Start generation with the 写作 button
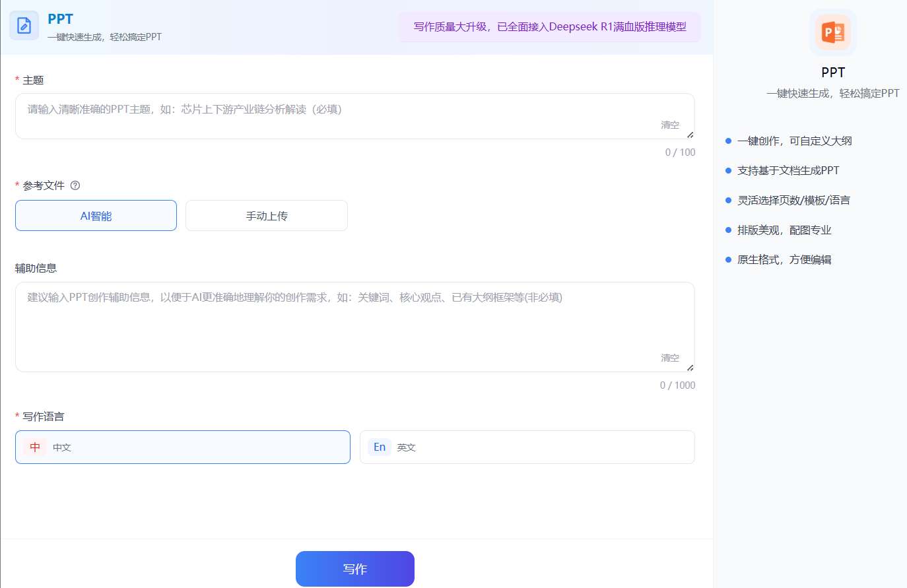This screenshot has width=907, height=588. pyautogui.click(x=355, y=569)
